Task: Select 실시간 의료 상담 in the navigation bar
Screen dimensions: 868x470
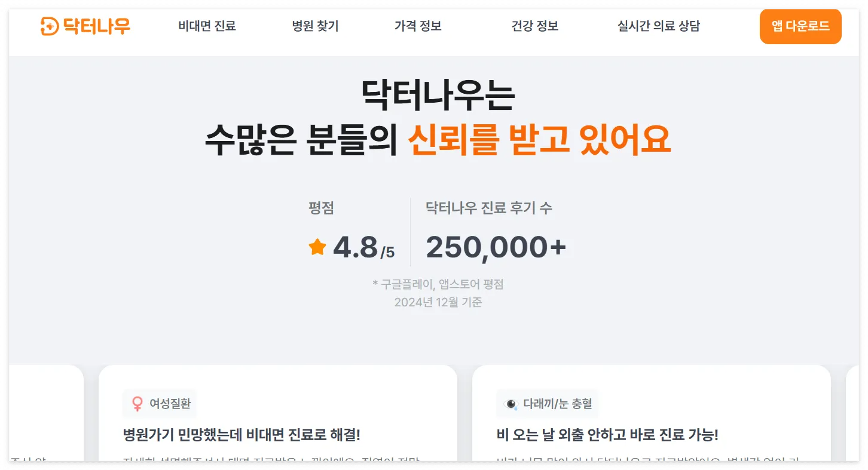Action: click(x=658, y=26)
